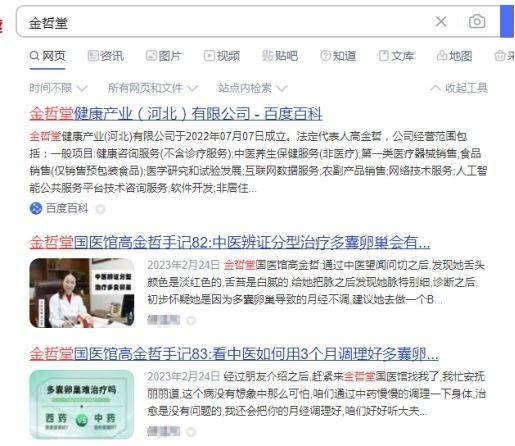Screen dimensions: 515x446
Task: Open the 贴吧 tab
Action: tap(280, 56)
